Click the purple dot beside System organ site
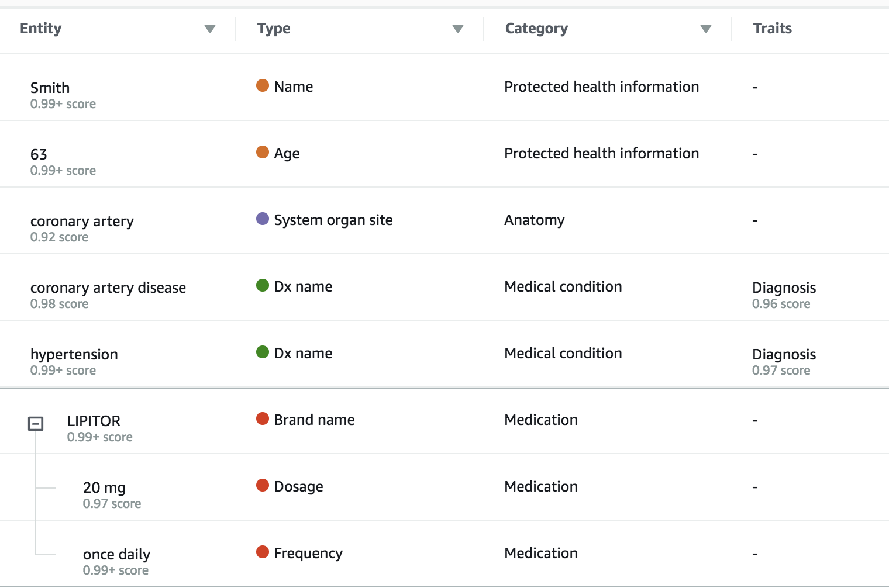Screen dimensions: 889x588 click(x=263, y=219)
